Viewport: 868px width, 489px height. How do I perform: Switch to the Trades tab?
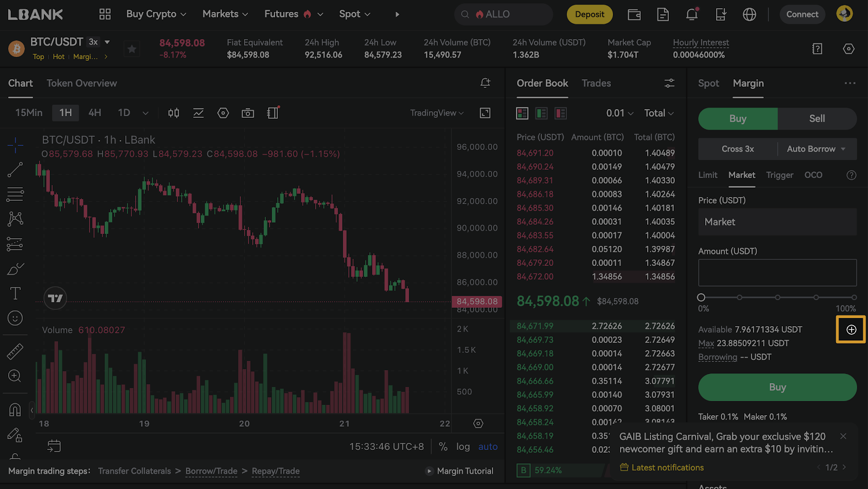pos(596,83)
